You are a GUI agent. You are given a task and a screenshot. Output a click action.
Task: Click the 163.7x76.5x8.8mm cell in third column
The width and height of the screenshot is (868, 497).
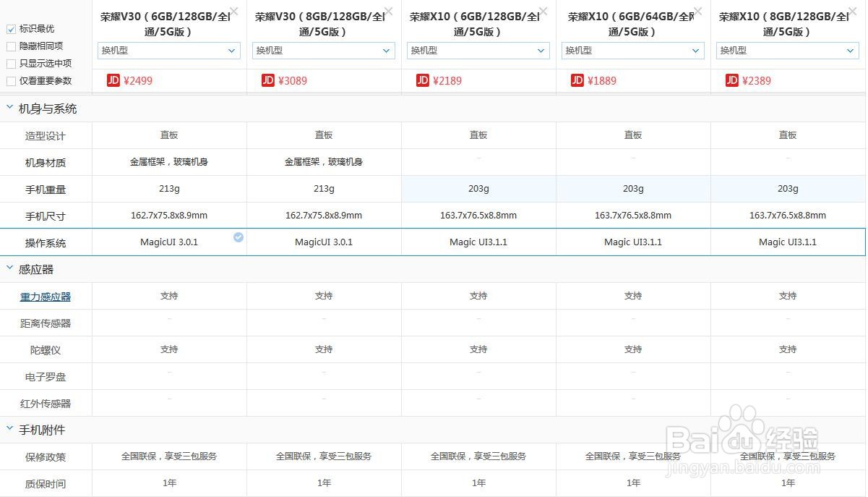(x=478, y=216)
